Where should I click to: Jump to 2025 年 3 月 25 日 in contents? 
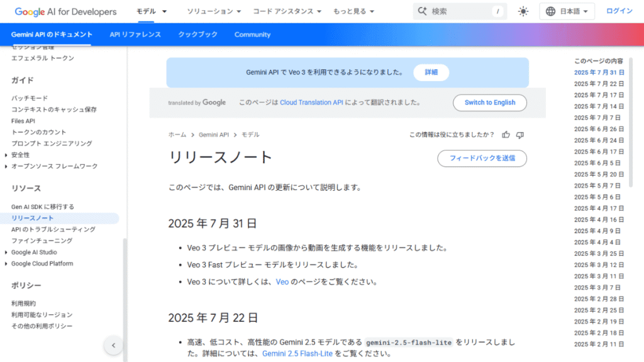(x=599, y=254)
